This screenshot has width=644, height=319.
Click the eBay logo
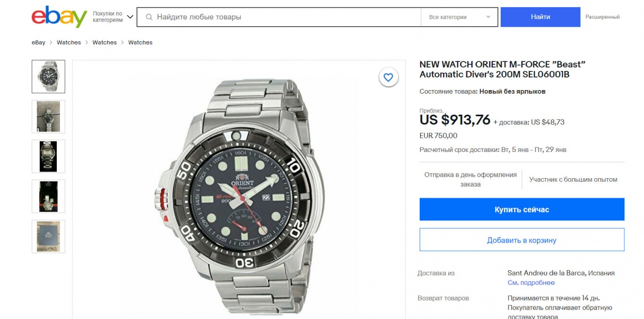pyautogui.click(x=59, y=17)
